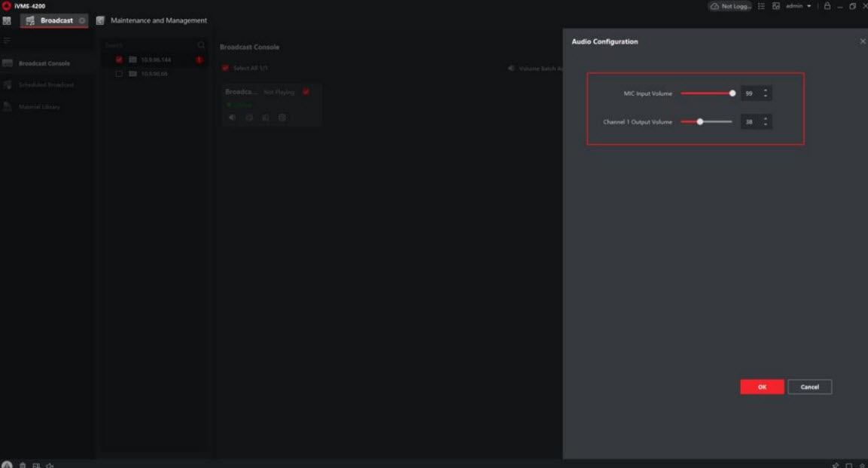Image resolution: width=868 pixels, height=468 pixels.
Task: Close the Broadcast tab
Action: 82,20
